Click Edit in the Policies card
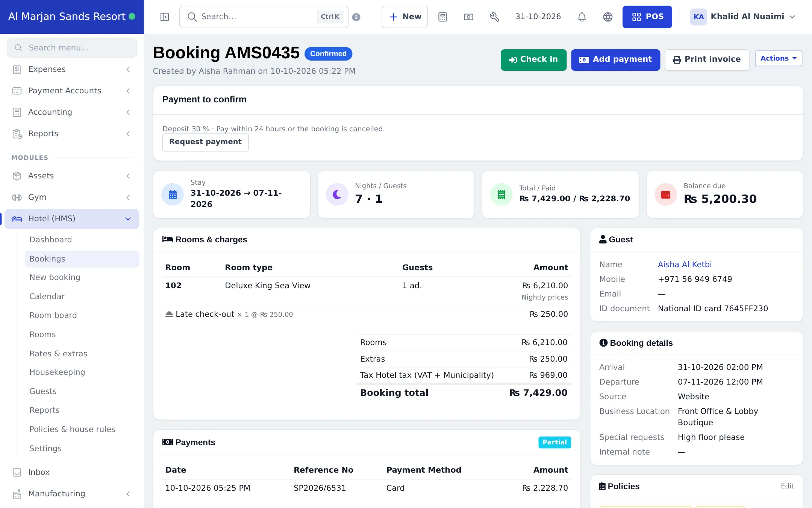Viewport: 812px width, 508px height. 787,486
